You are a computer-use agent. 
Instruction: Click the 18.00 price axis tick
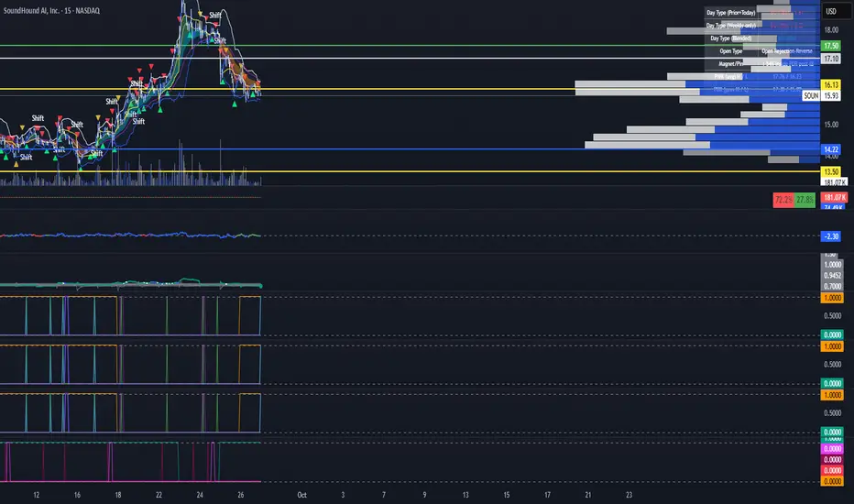pyautogui.click(x=831, y=29)
